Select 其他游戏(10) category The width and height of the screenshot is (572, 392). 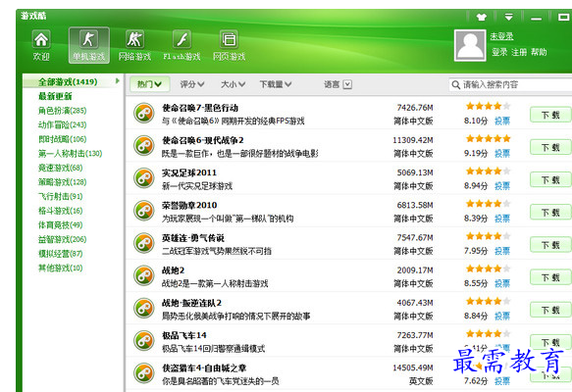[61, 269]
